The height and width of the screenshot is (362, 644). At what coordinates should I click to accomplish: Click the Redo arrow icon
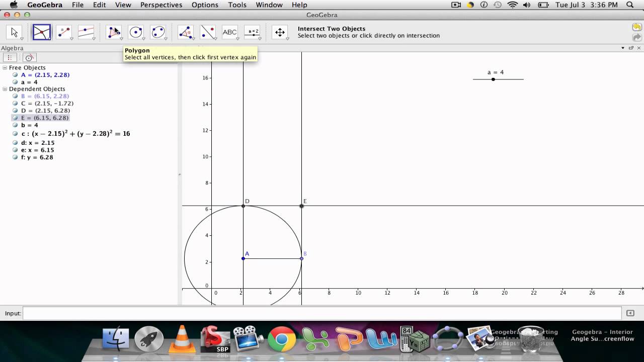pyautogui.click(x=637, y=37)
